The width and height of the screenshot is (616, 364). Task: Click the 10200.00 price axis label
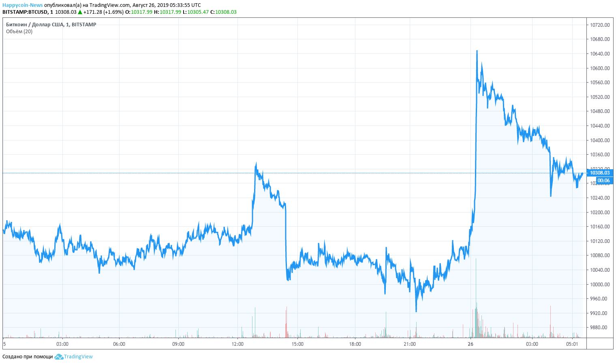click(x=600, y=213)
